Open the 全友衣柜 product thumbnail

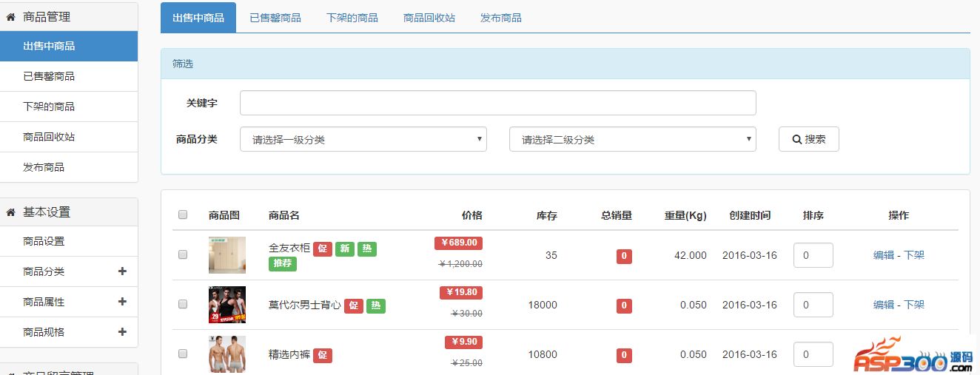pyautogui.click(x=227, y=255)
